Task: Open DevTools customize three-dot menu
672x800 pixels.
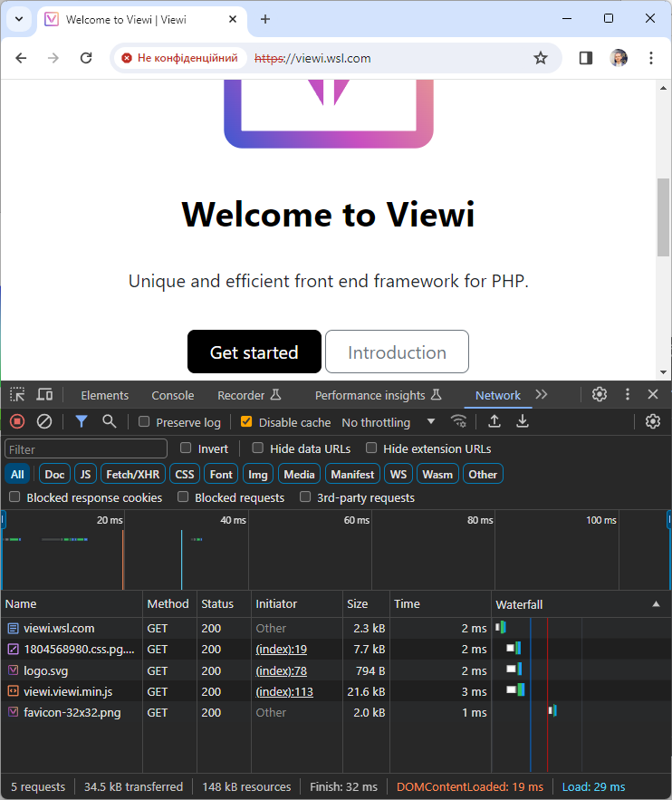Action: coord(627,394)
